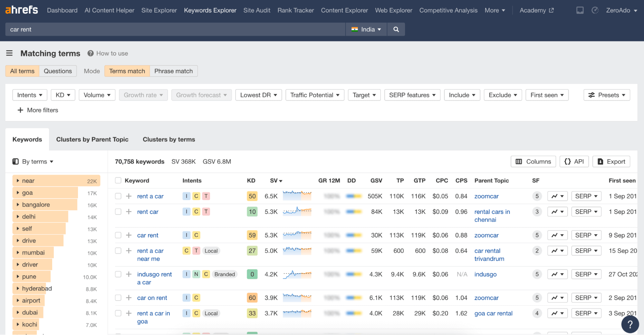Expand the bangalore term group

point(18,205)
